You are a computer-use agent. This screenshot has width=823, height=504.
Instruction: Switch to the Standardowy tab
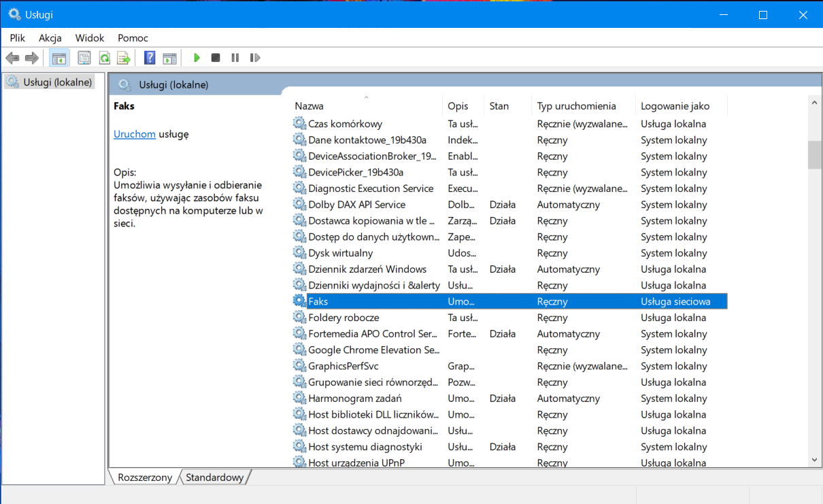tap(214, 477)
